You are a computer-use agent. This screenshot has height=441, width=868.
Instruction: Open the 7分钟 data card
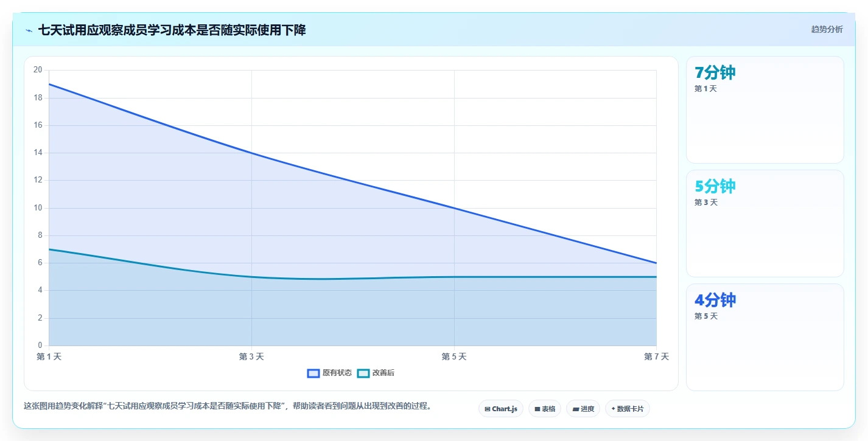coord(765,109)
